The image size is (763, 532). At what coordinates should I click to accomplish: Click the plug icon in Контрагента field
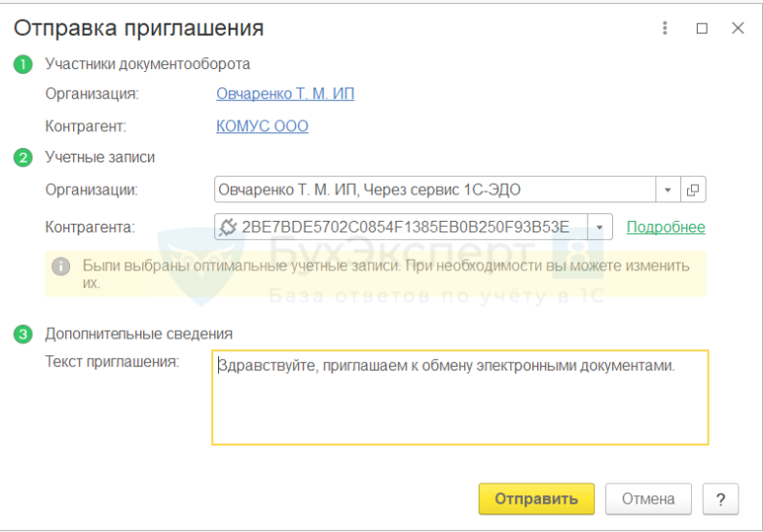[x=228, y=228]
